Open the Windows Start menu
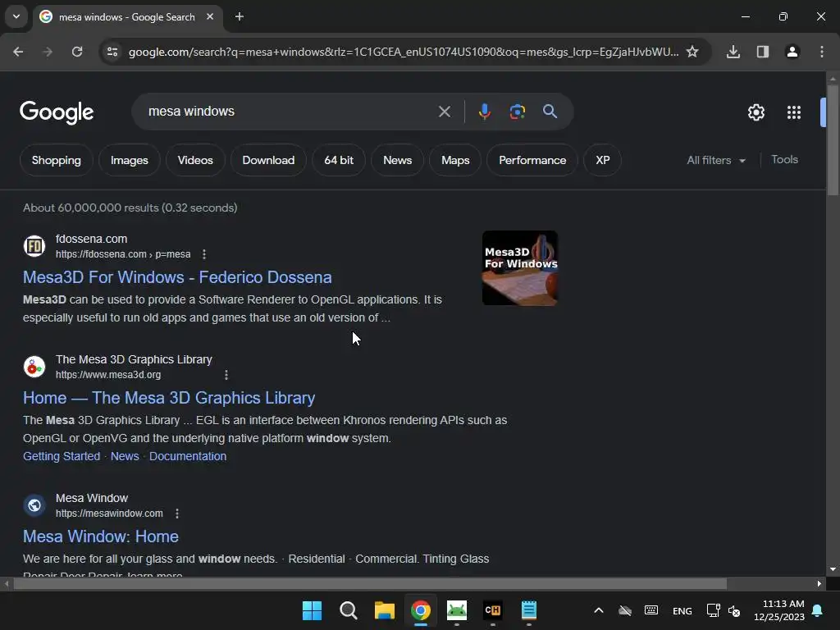This screenshot has width=840, height=630. (312, 610)
